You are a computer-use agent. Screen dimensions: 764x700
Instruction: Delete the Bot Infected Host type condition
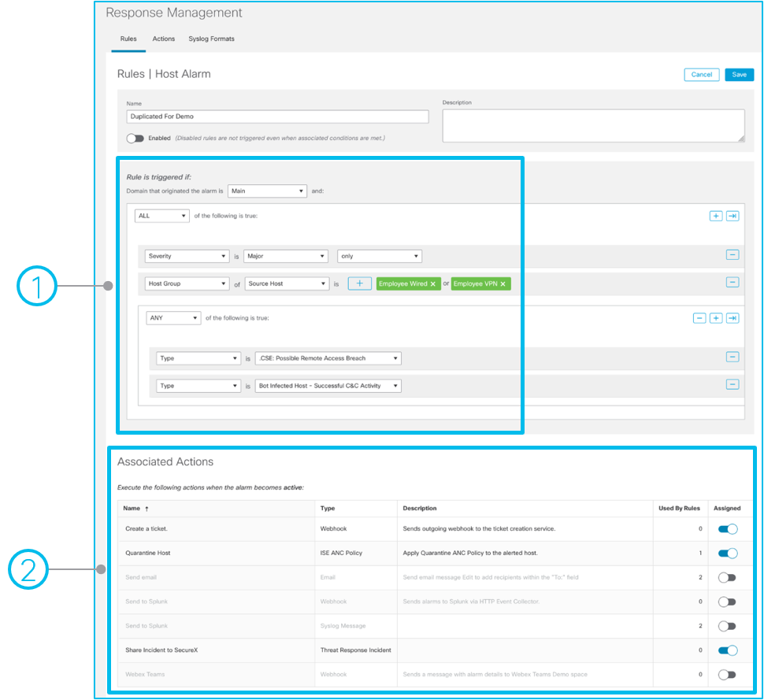pos(732,384)
